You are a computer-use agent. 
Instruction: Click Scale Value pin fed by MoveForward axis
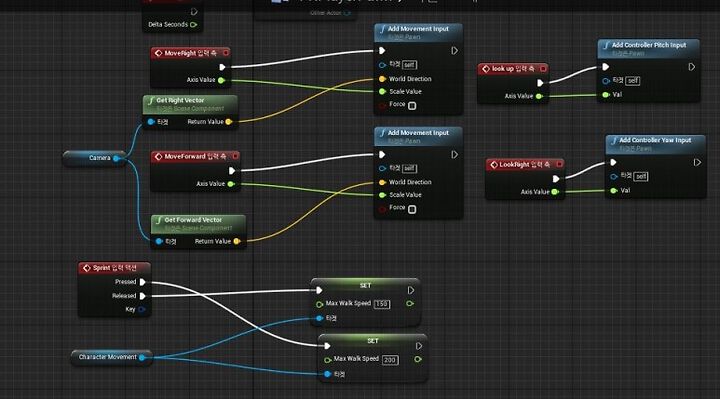point(382,195)
